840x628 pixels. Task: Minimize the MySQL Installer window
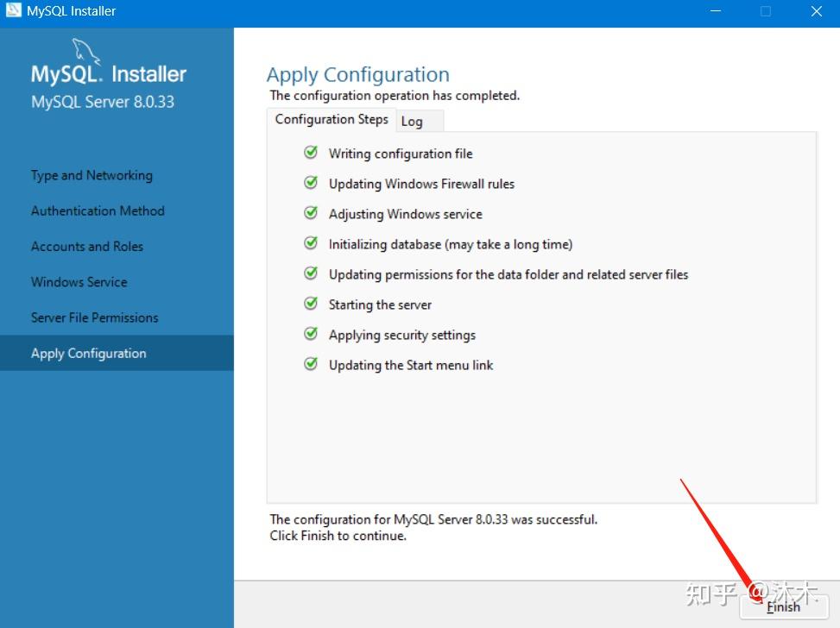tap(715, 10)
